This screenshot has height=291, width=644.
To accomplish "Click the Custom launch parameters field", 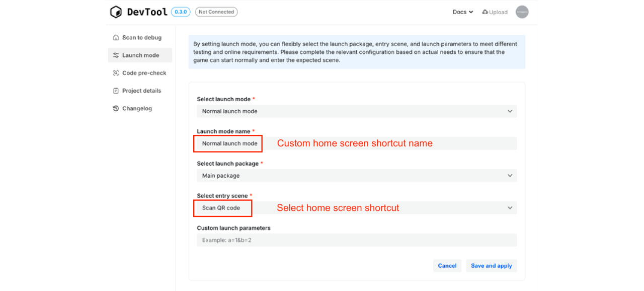I will point(356,240).
